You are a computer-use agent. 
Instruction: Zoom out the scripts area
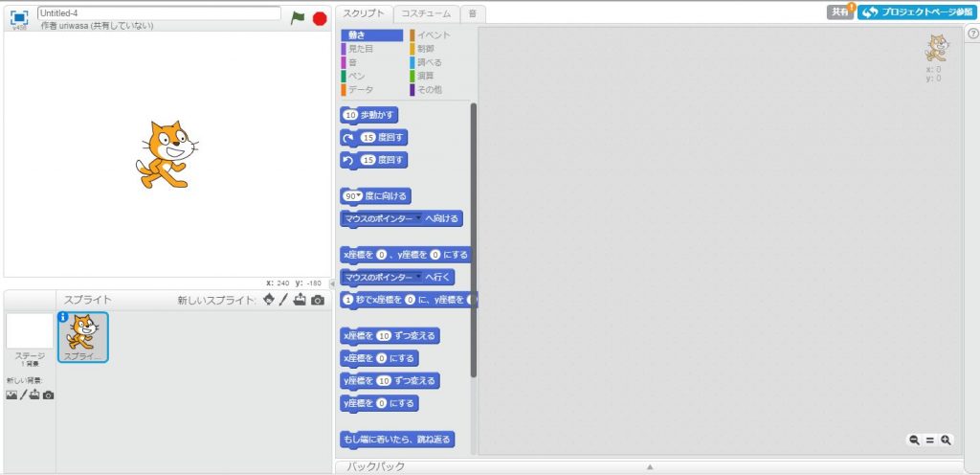tap(914, 440)
